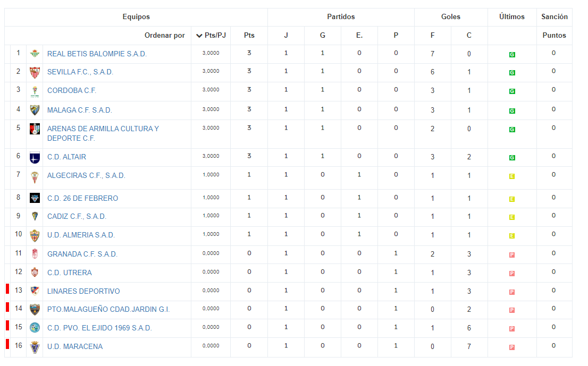
Task: Click the C.D. 26 de Febrero crest icon
Action: (x=35, y=198)
